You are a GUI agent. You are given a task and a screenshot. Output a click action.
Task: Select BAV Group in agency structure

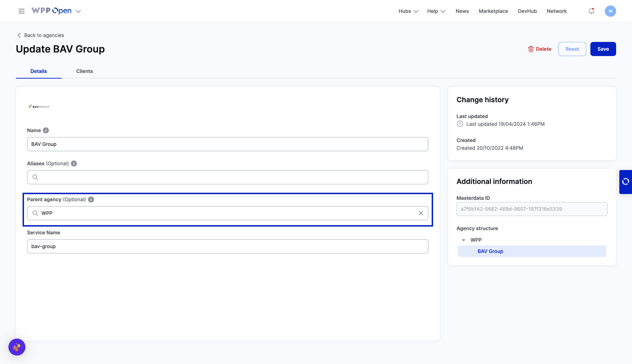click(490, 251)
